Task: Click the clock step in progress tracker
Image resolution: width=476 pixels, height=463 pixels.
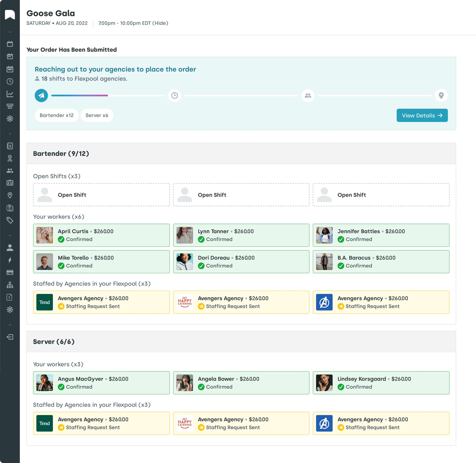Action: click(175, 95)
